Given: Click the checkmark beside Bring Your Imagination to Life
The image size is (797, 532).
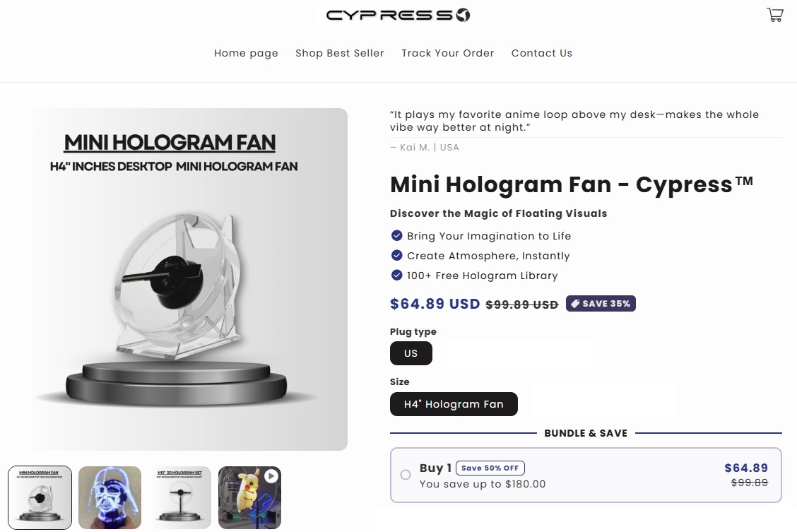Looking at the screenshot, I should coord(397,236).
